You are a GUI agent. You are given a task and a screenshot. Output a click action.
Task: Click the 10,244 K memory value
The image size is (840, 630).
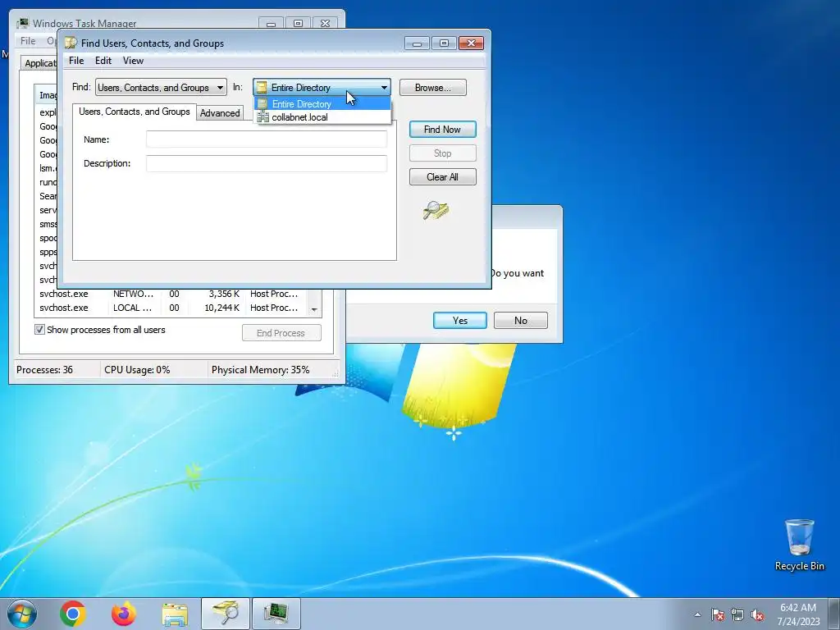click(x=221, y=308)
